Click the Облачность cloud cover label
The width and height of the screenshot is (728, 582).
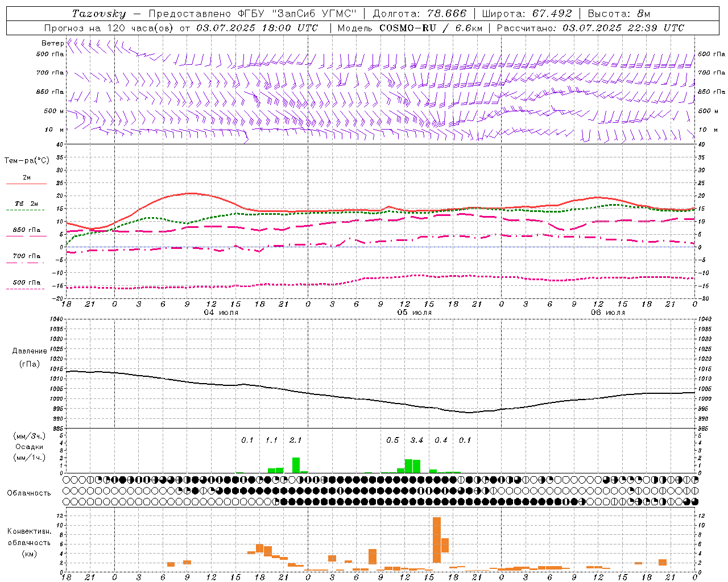[x=29, y=493]
